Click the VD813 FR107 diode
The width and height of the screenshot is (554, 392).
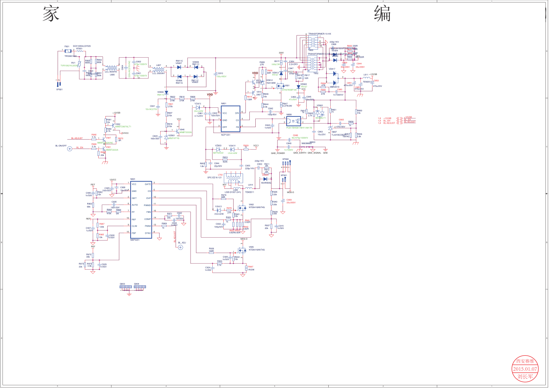pos(281,73)
